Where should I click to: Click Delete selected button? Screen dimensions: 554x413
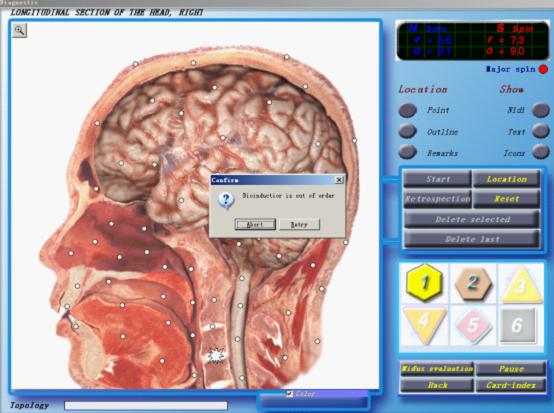click(472, 219)
